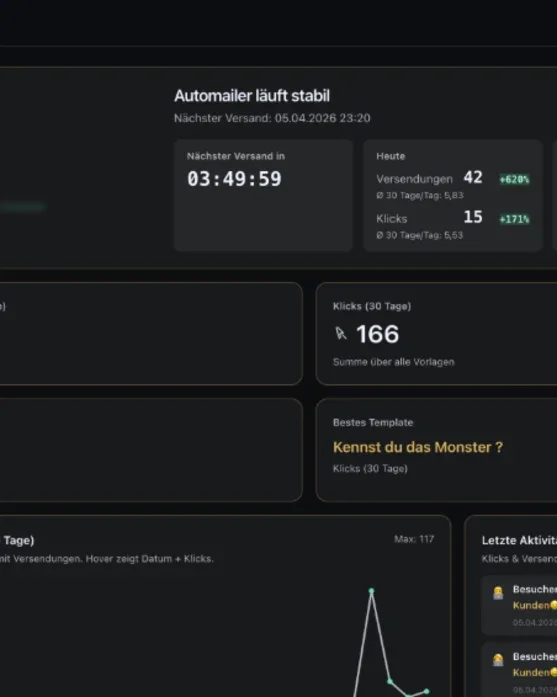This screenshot has width=557, height=697.
Task: Click Nächster Versand: 05.04.2026 23:20 text
Action: (272, 118)
